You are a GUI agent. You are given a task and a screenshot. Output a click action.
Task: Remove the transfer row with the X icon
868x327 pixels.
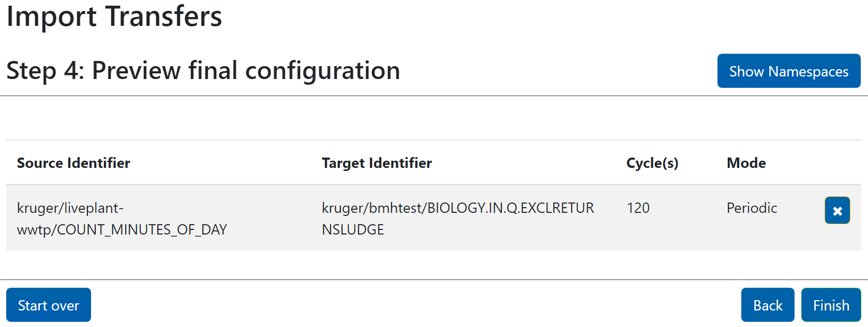pyautogui.click(x=837, y=210)
